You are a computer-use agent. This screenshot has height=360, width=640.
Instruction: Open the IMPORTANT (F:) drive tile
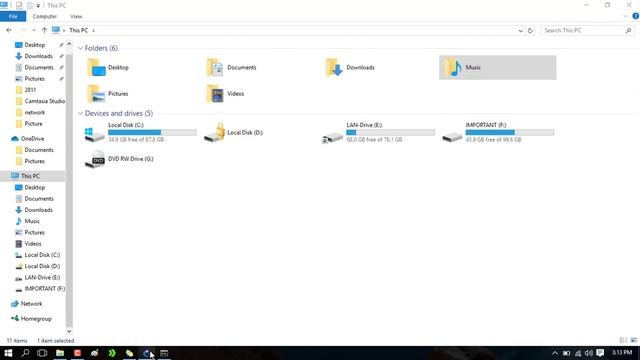[x=498, y=132]
